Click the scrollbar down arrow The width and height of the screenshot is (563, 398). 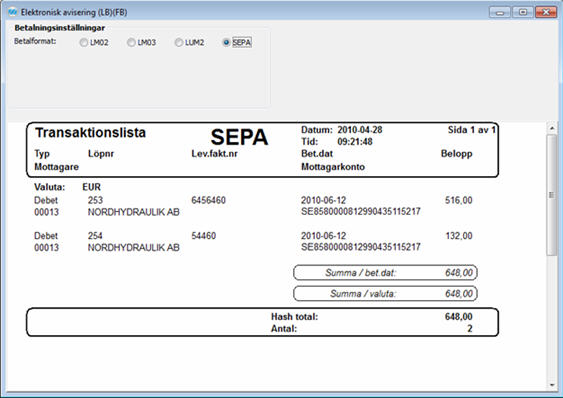tap(552, 385)
